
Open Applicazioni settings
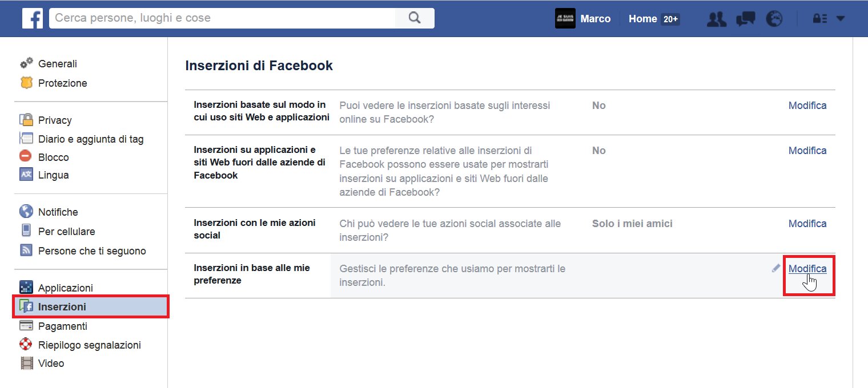66,288
